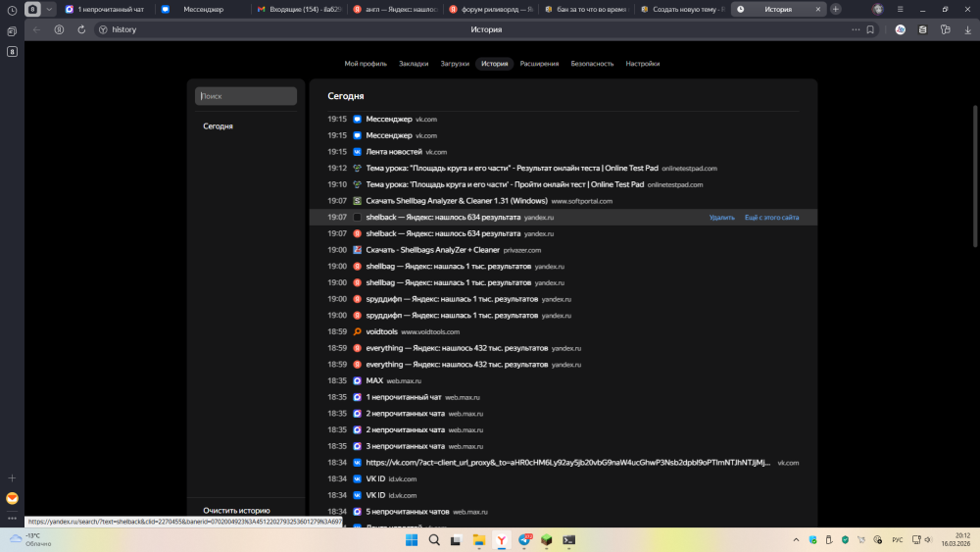Open the 'Загрузки' section

pos(455,64)
